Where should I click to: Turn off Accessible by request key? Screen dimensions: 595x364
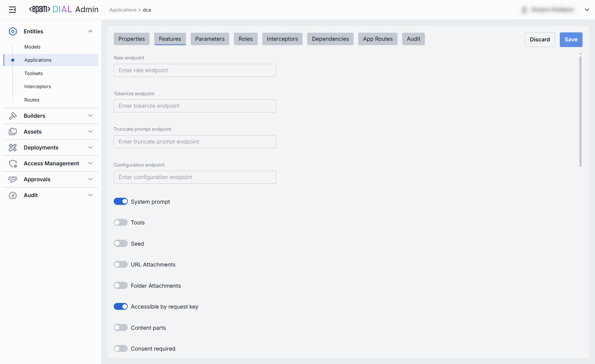pos(121,306)
